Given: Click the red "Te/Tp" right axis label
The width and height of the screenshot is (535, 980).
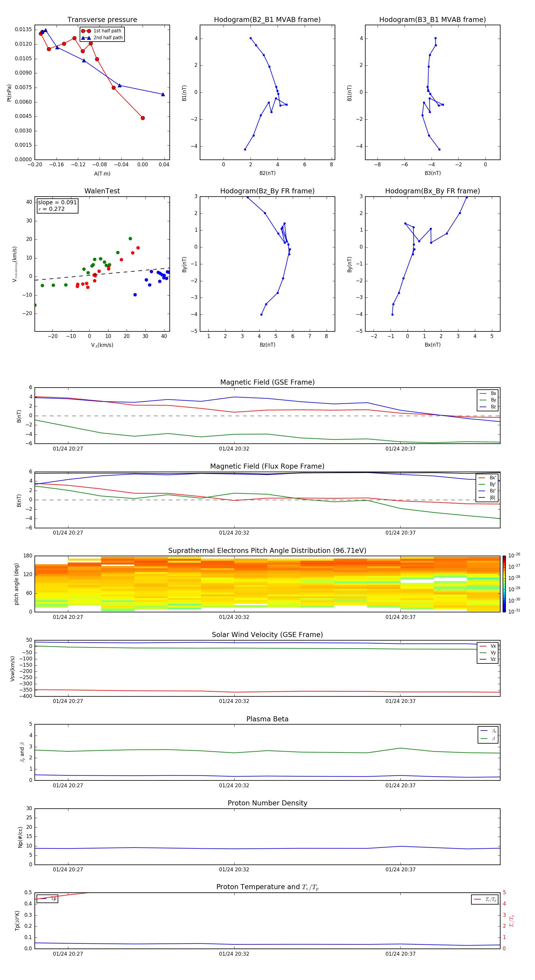Looking at the screenshot, I should pyautogui.click(x=512, y=921).
